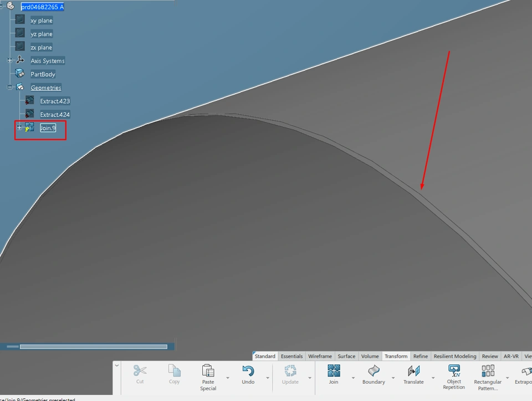
Task: Select the 'prd04682265 A' root label
Action: [43, 7]
